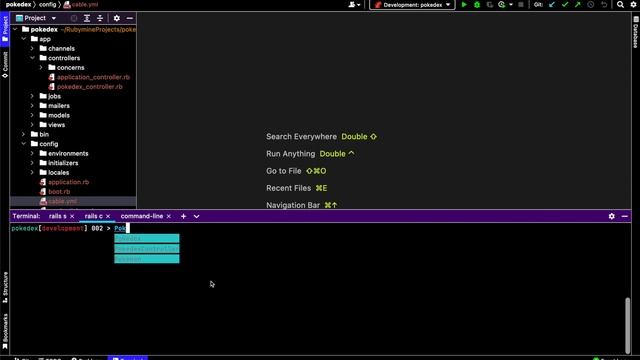Expand the environments folder
Image resolution: width=640 pixels, height=360 pixels.
point(32,153)
